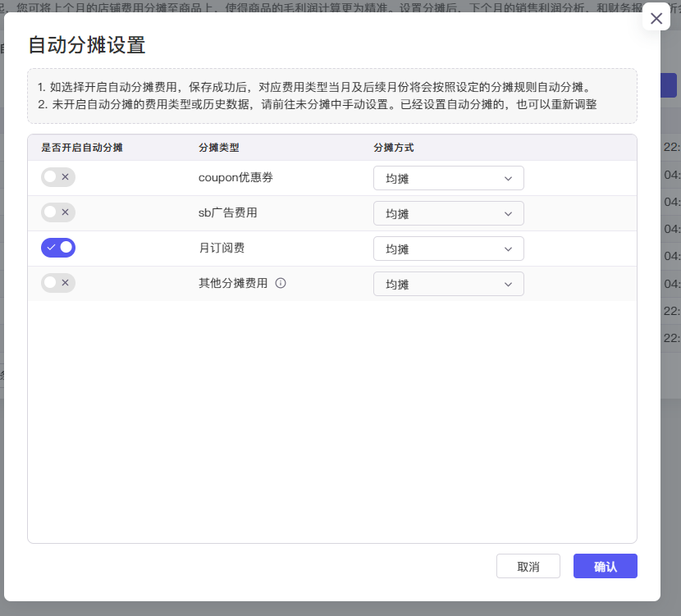Image resolution: width=681 pixels, height=616 pixels.
Task: Expand the 均摊 dropdown in the sb广告费用 row
Action: click(x=448, y=213)
